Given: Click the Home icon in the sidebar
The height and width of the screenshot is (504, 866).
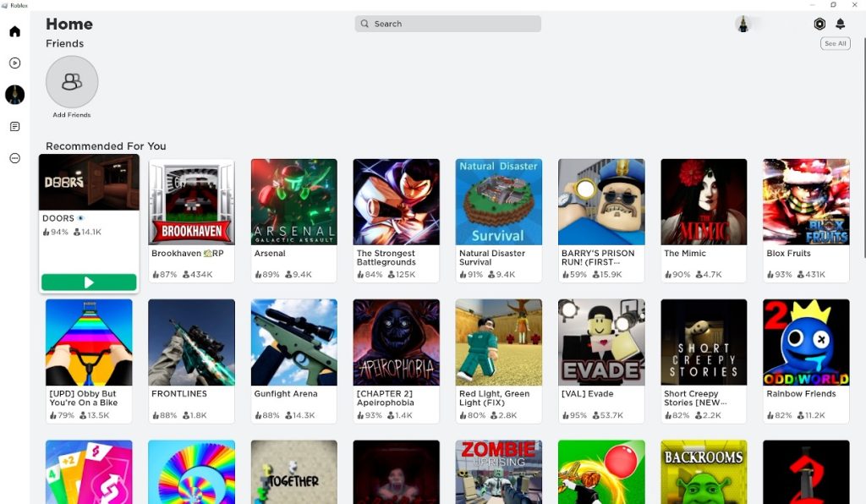Looking at the screenshot, I should click(x=14, y=31).
